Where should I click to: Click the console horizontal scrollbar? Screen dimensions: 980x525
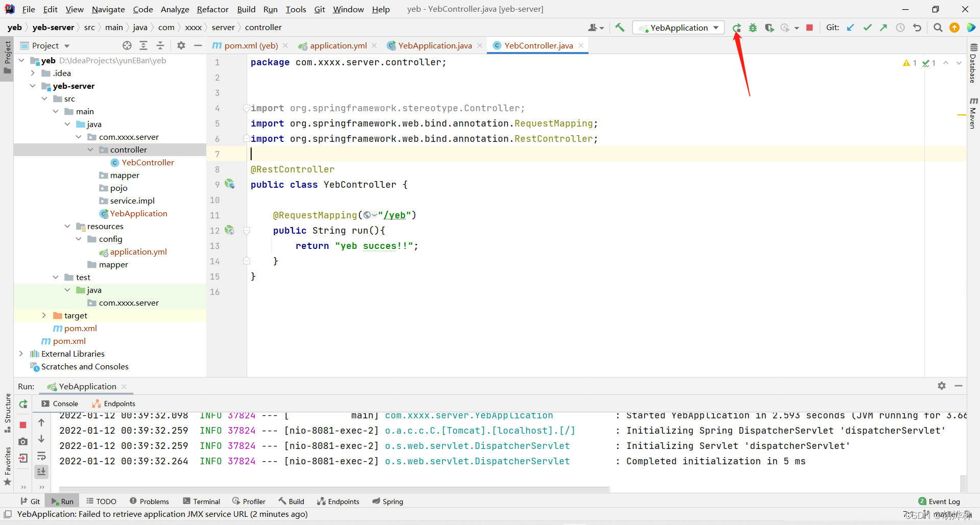tap(334, 489)
